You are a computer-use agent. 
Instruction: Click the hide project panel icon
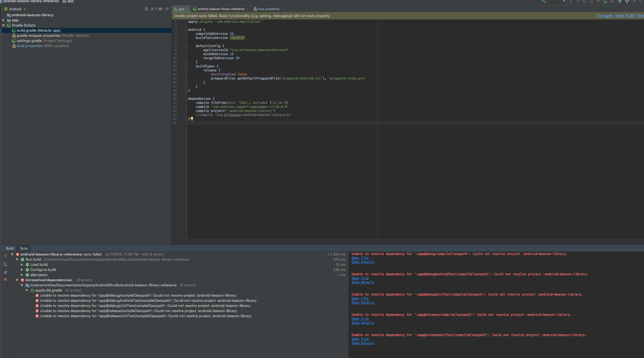click(168, 9)
